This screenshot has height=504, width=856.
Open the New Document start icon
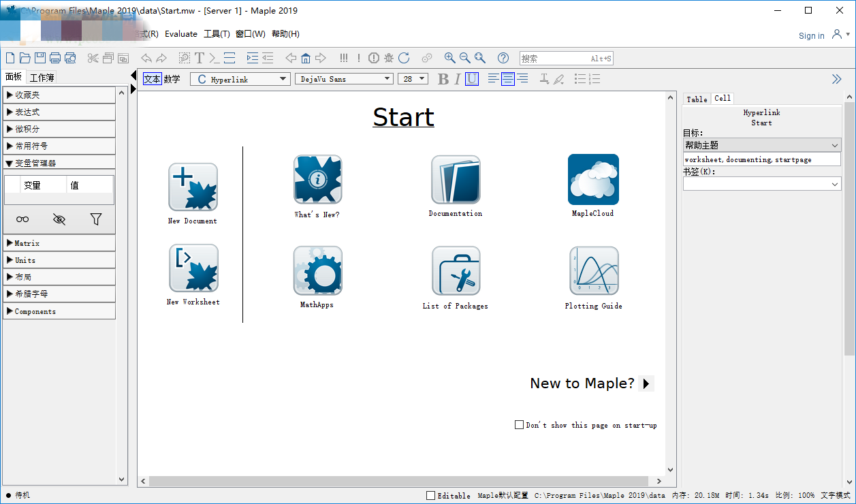pyautogui.click(x=193, y=187)
